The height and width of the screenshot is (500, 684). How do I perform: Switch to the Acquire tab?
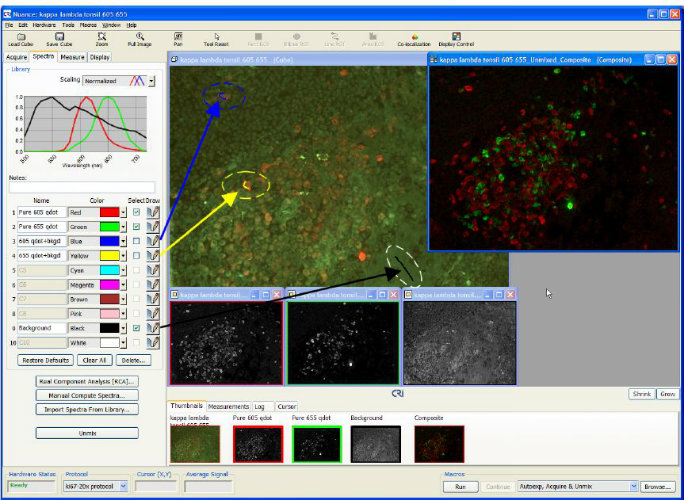(17, 57)
